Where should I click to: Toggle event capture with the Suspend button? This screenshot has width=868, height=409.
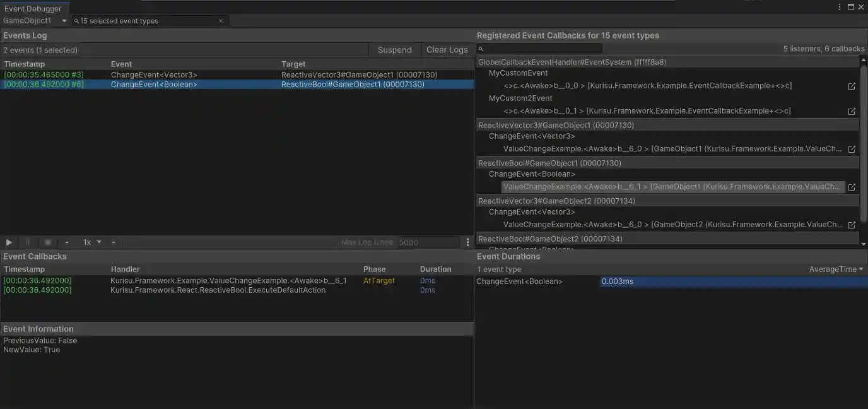(x=394, y=49)
